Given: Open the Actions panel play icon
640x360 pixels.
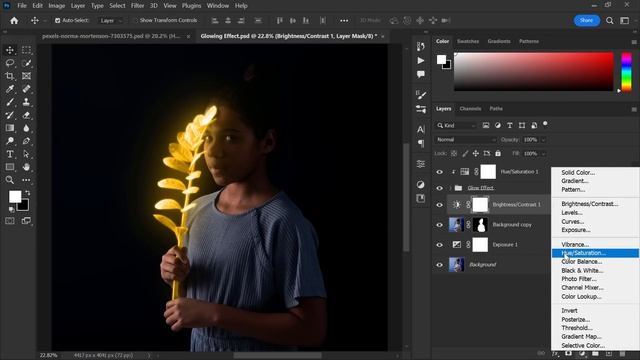Looking at the screenshot, I should coord(421,60).
